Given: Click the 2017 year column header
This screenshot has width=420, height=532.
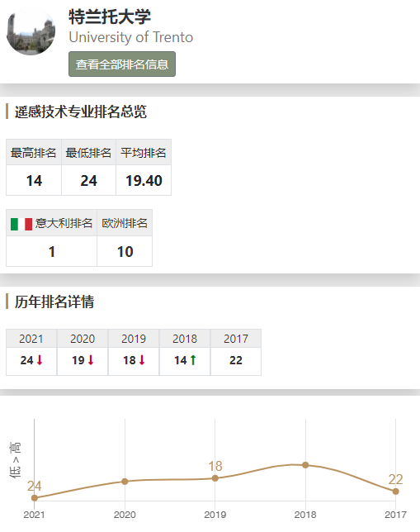Looking at the screenshot, I should click(236, 339).
